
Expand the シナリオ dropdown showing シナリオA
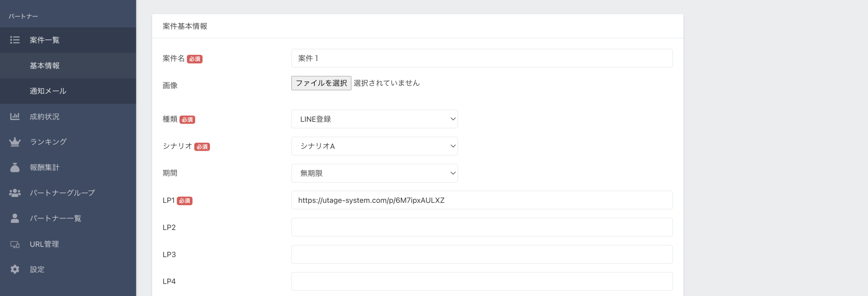[x=374, y=146]
